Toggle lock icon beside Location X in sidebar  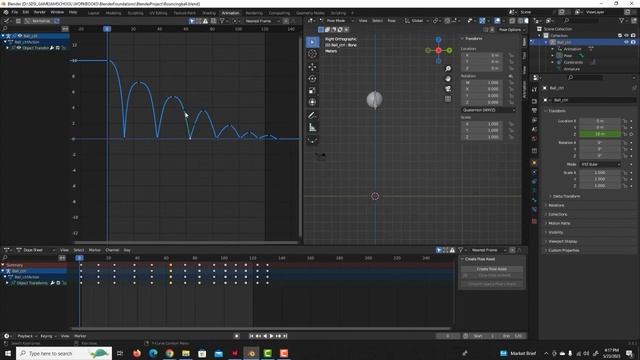coord(511,55)
